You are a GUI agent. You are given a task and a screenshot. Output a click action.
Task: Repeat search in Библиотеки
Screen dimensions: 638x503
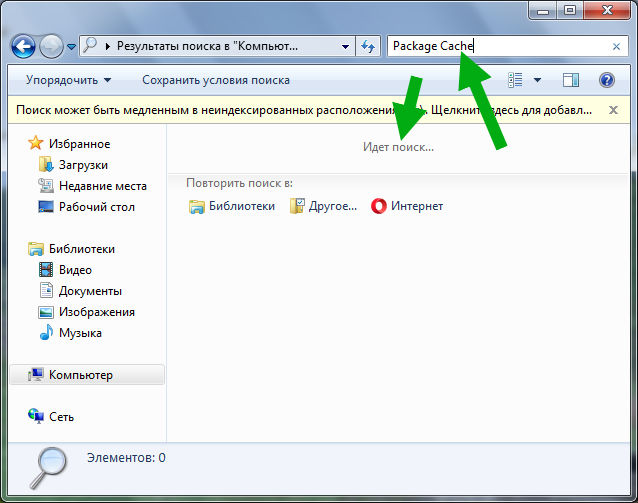coord(242,206)
